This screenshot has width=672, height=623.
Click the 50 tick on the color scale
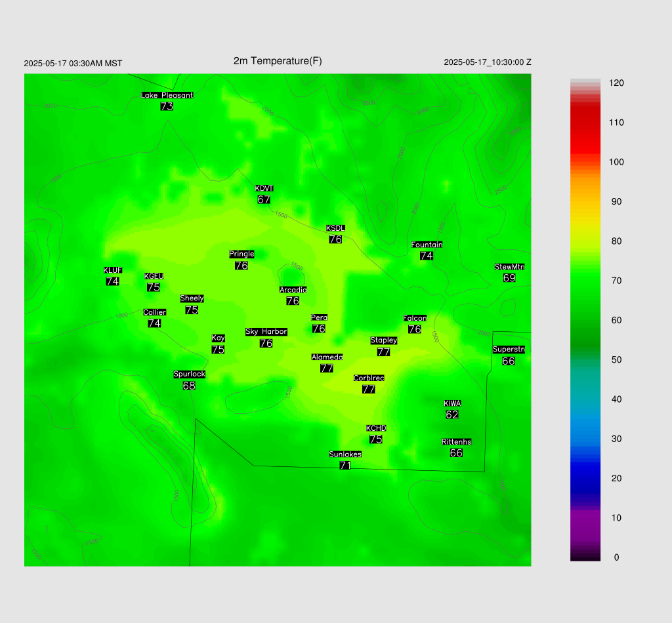(616, 359)
